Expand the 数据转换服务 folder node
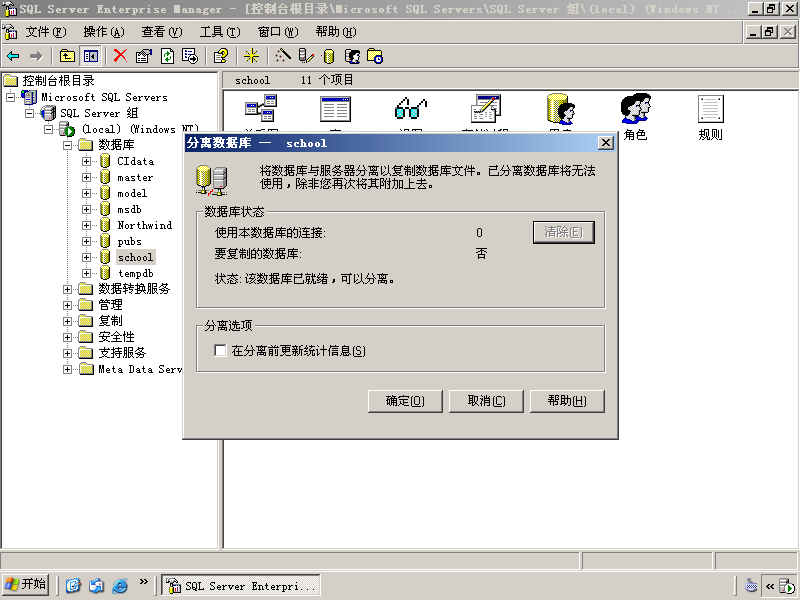 pyautogui.click(x=67, y=289)
